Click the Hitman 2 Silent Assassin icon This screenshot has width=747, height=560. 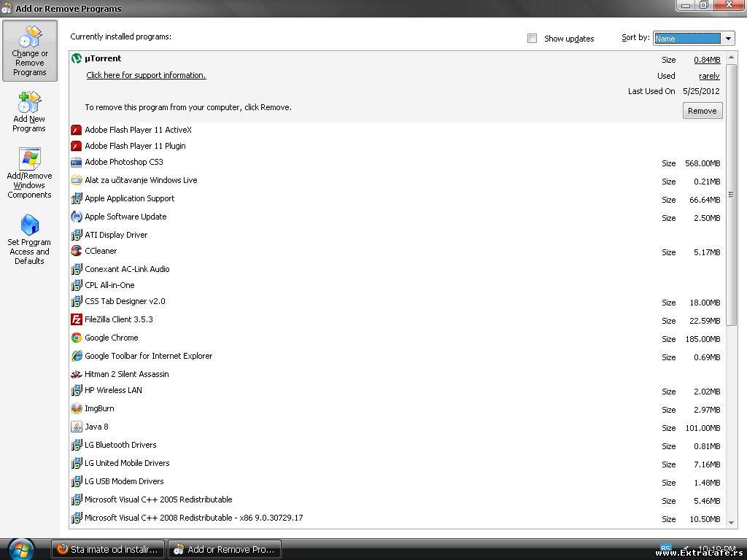76,374
